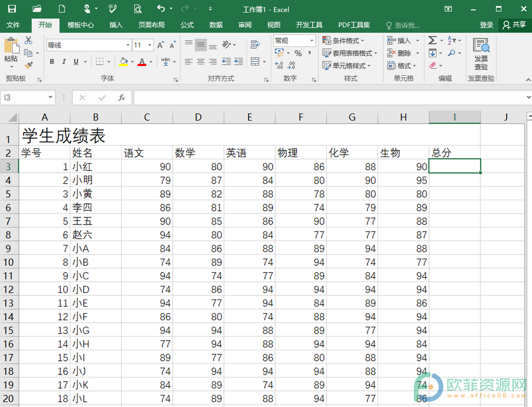Open the borders dropdown arrow

pos(109,61)
